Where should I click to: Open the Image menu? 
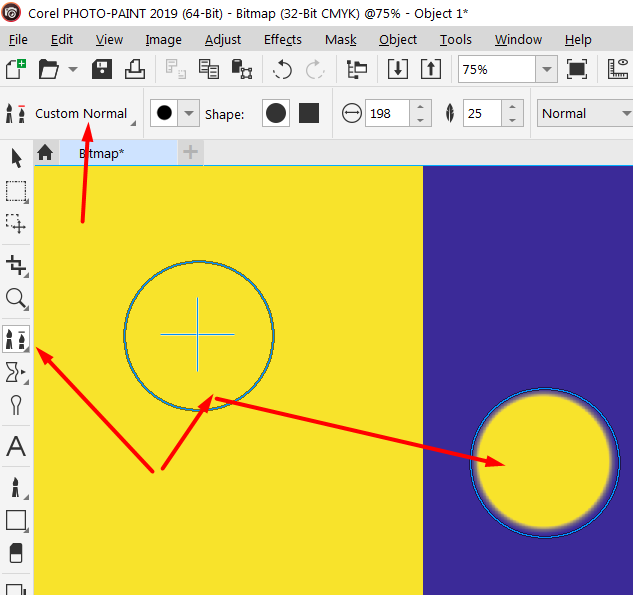163,40
